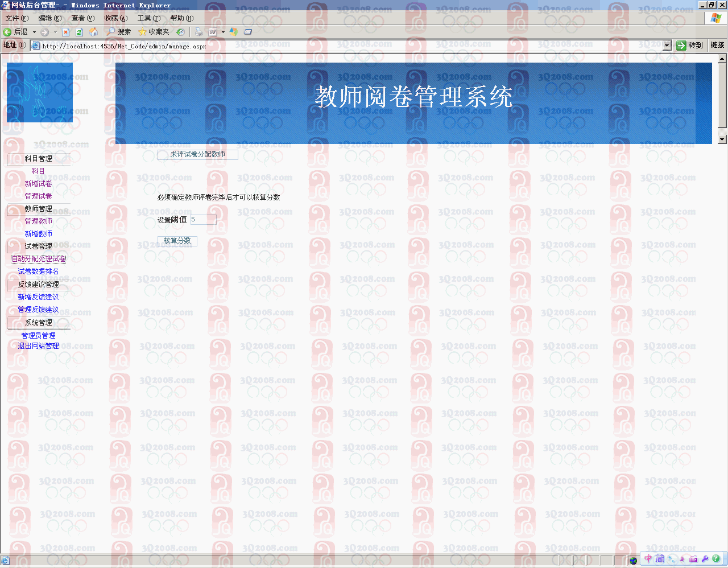Open the 科目 link in sidebar

click(38, 171)
